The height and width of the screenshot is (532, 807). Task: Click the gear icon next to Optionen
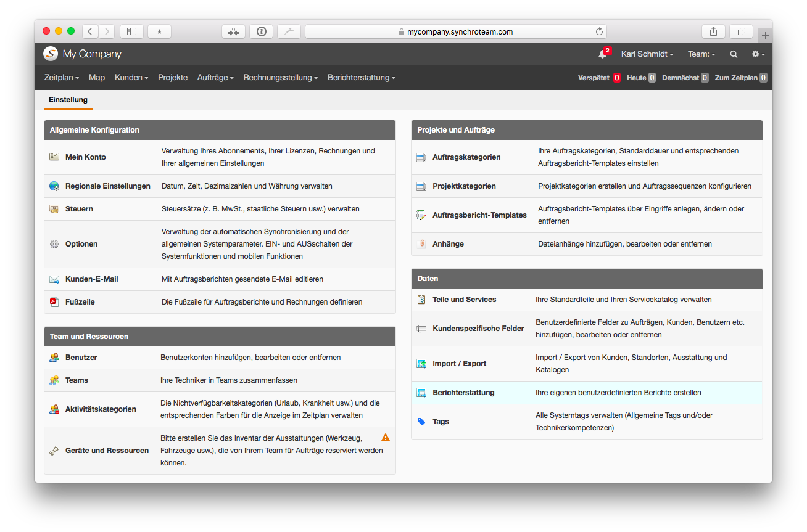pos(54,244)
